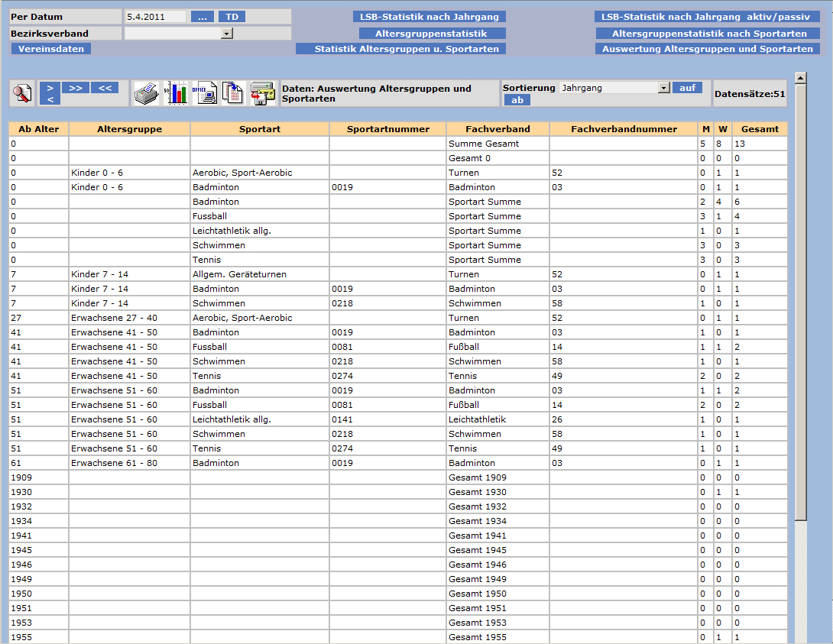Image resolution: width=833 pixels, height=644 pixels.
Task: Select 'Gesamt 1909' cell
Action: [x=498, y=477]
